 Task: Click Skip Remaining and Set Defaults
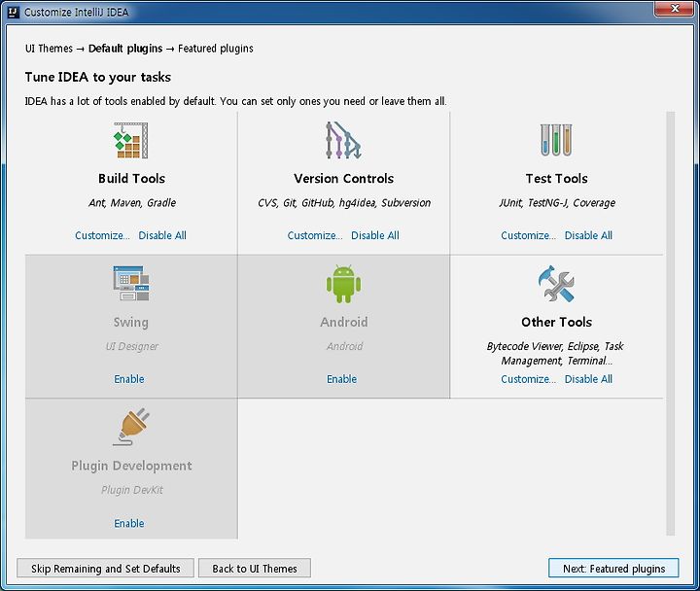coord(105,569)
